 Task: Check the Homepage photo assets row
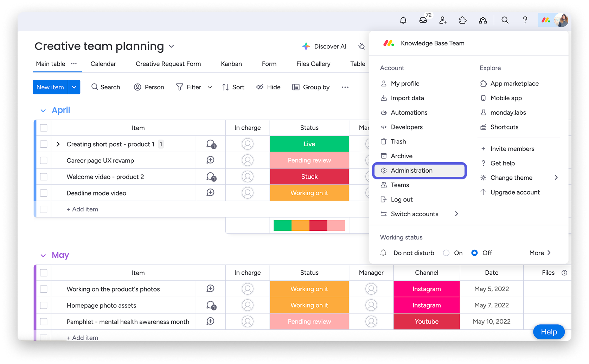(44, 305)
